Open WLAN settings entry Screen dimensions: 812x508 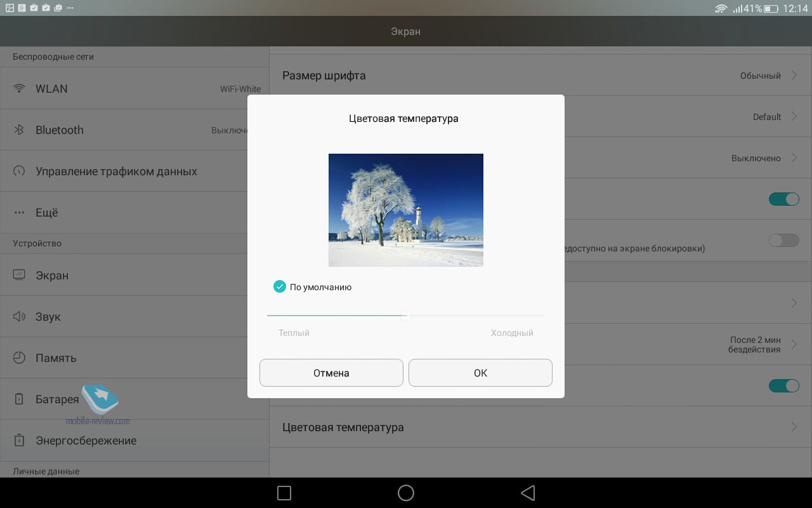[x=134, y=88]
